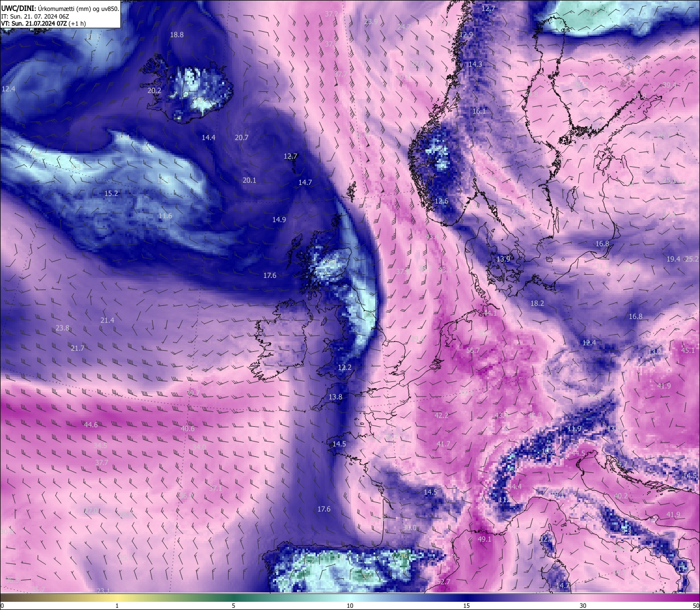Click the 50 tick on the colour scale
700x610 pixels.
click(696, 606)
